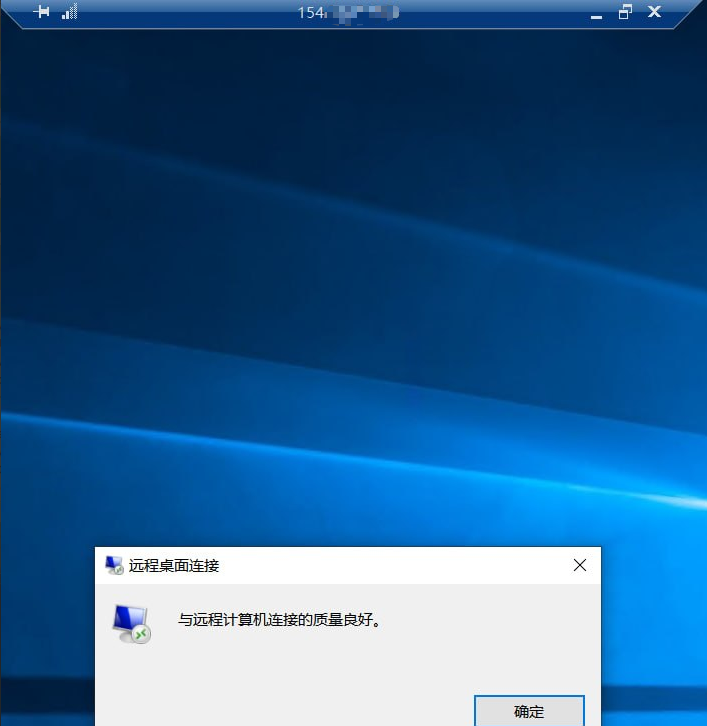The height and width of the screenshot is (726, 707).
Task: Click the 远程桌面连接 dialog title text
Action: click(174, 566)
